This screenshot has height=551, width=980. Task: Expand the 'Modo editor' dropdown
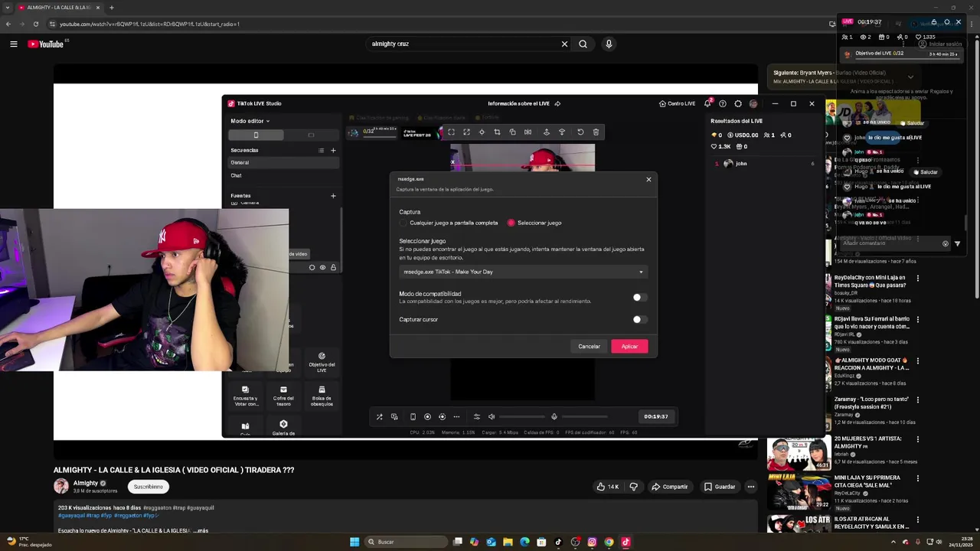[x=250, y=121]
